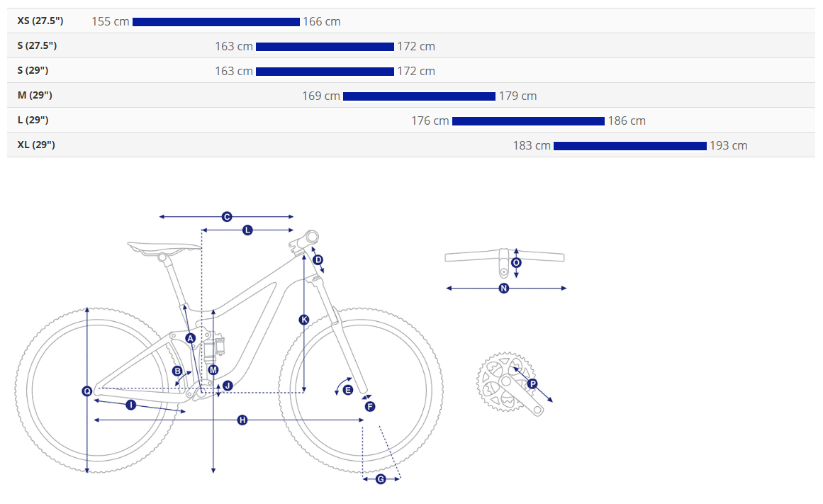The width and height of the screenshot is (823, 504).
Task: Select the P crank length marker
Action: click(532, 383)
